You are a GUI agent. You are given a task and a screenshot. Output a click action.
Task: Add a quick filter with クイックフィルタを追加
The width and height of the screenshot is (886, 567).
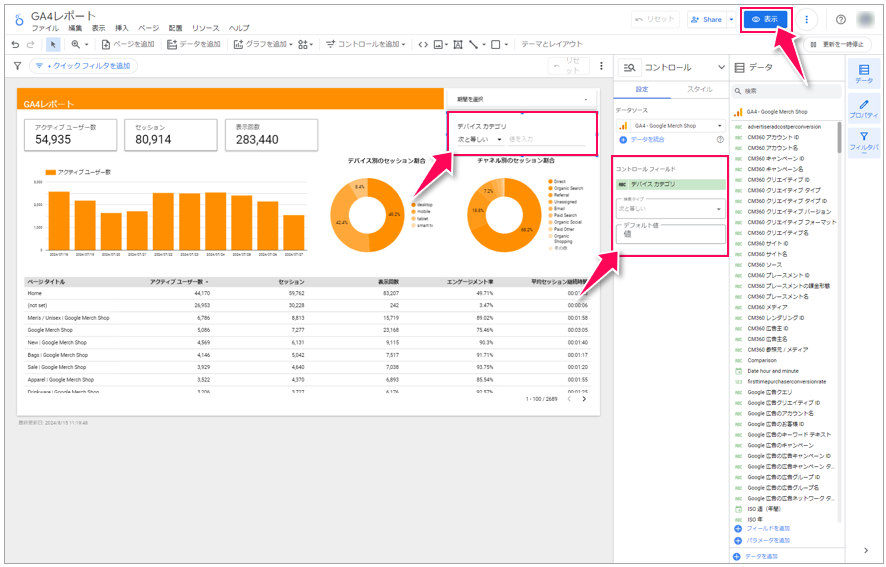84,66
